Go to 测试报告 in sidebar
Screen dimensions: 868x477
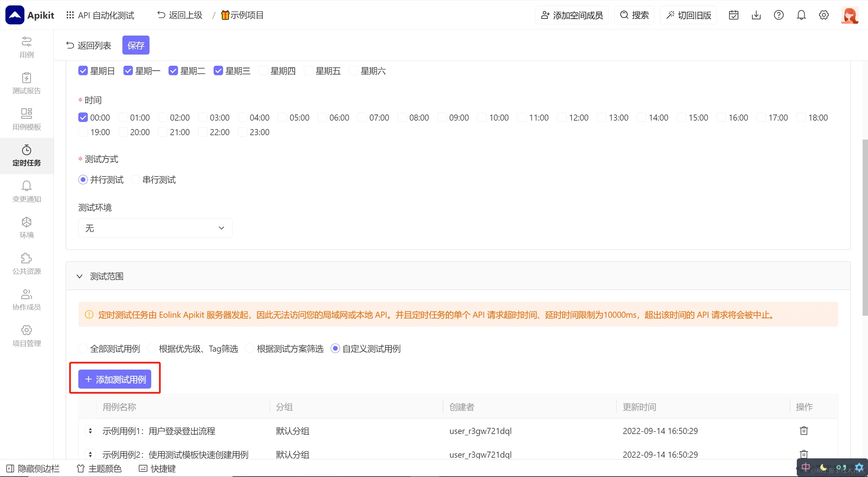26,83
